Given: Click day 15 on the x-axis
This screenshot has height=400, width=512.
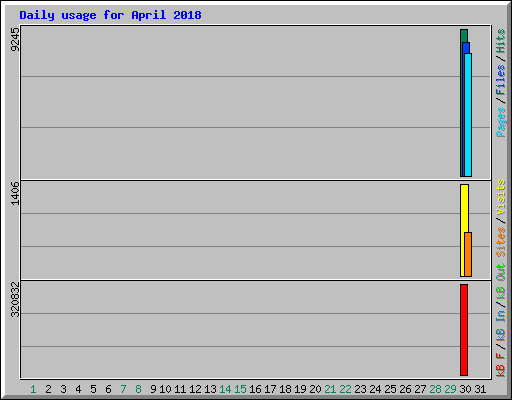Looking at the screenshot, I should [240, 389].
